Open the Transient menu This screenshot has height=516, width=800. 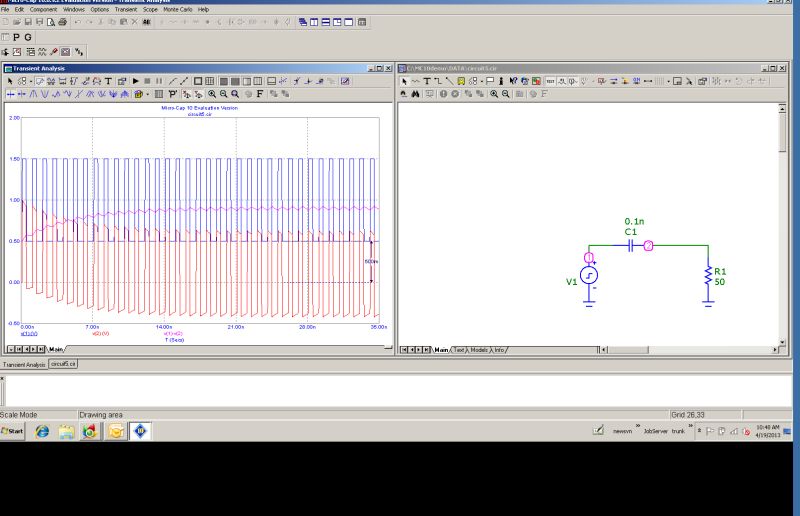click(x=126, y=9)
